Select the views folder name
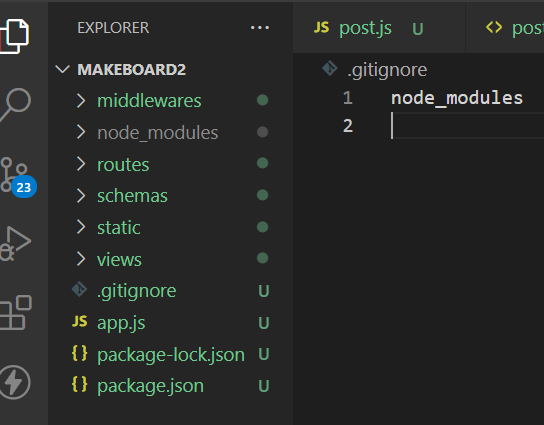 click(x=119, y=260)
